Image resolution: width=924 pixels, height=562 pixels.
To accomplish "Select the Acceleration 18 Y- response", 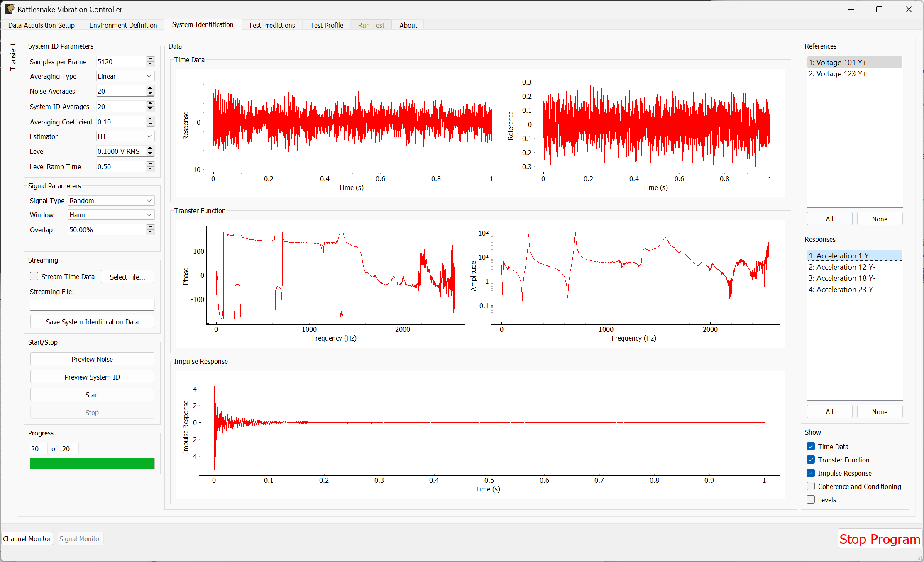I will 841,278.
